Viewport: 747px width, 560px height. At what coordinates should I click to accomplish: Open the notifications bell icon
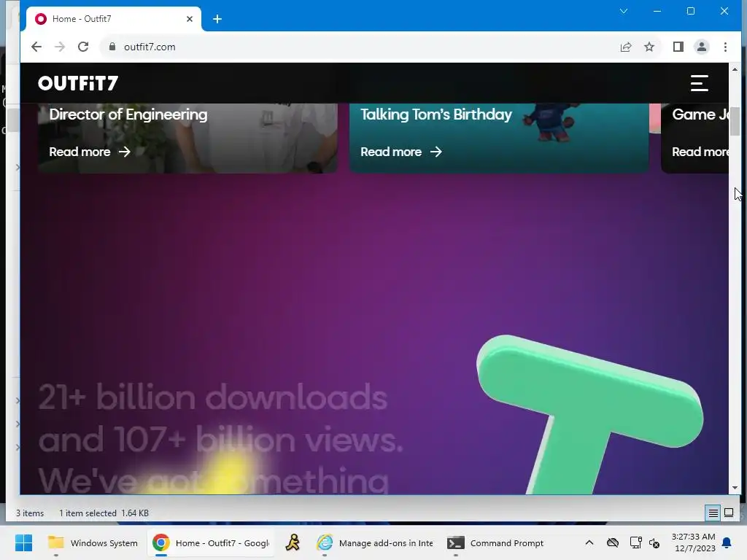pyautogui.click(x=727, y=542)
